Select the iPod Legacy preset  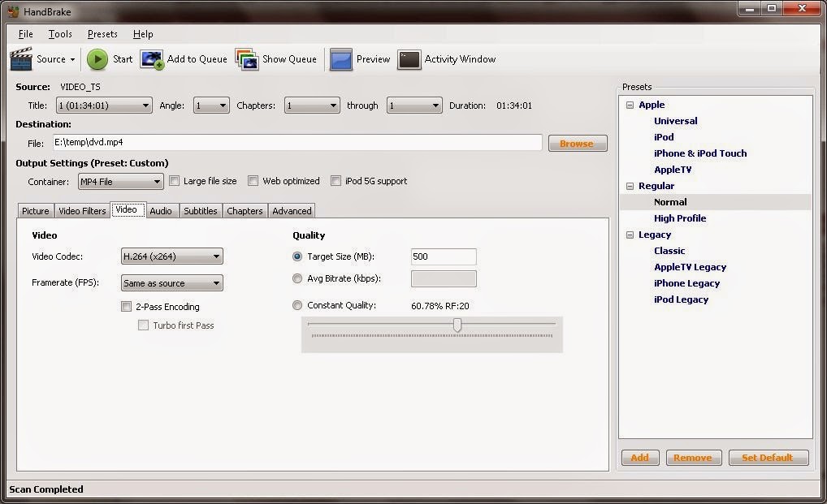[x=681, y=299]
